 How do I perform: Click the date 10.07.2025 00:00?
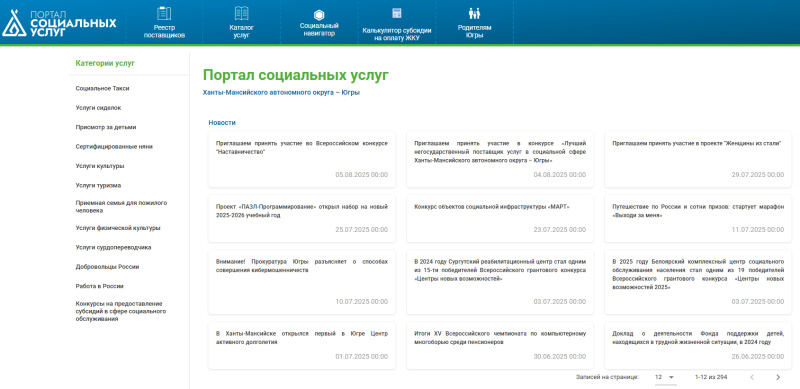tap(361, 302)
